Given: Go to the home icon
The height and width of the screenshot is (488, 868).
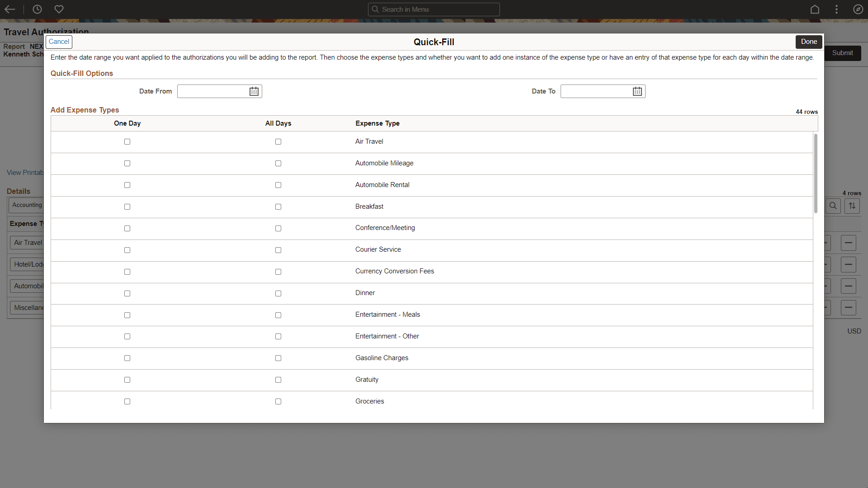Looking at the screenshot, I should 815,9.
